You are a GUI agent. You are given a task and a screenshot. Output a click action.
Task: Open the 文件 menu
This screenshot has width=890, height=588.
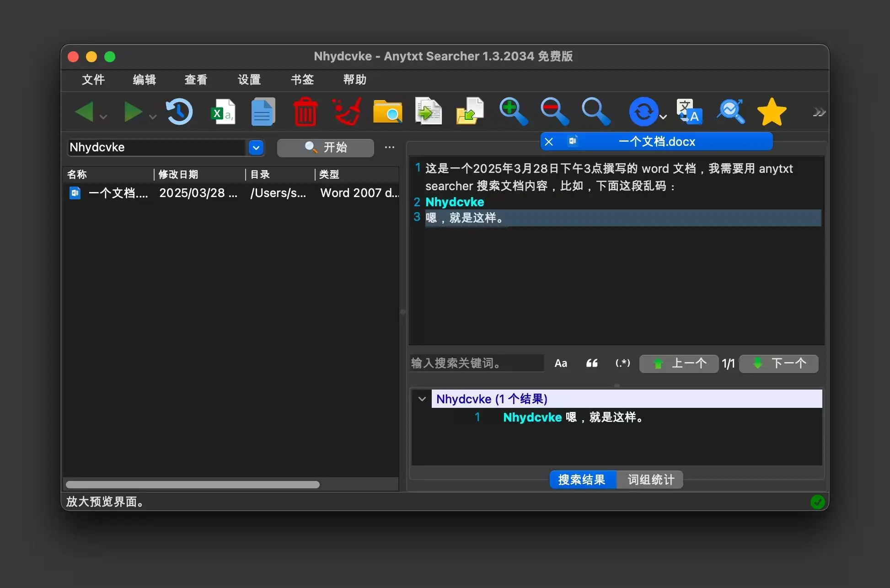click(x=93, y=80)
